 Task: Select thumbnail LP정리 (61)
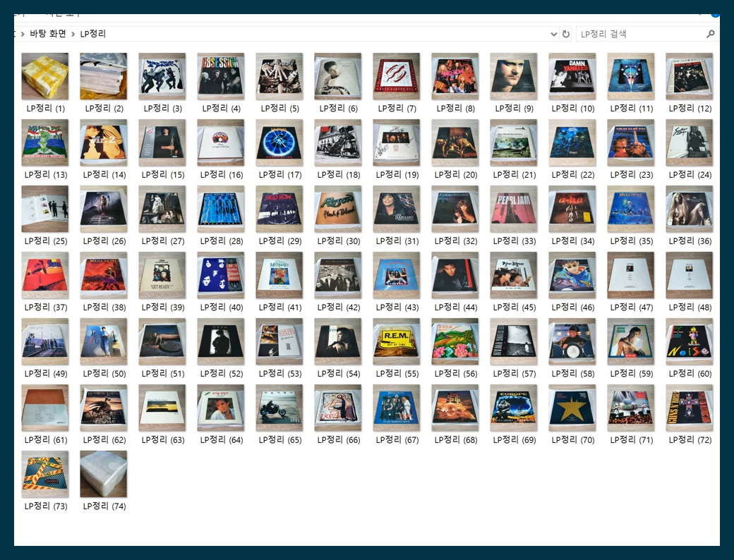pos(45,408)
